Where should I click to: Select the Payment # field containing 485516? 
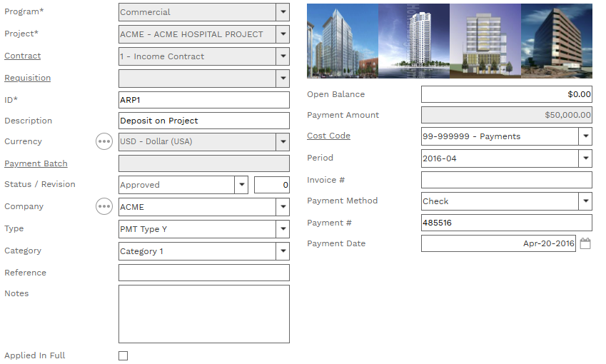(506, 223)
